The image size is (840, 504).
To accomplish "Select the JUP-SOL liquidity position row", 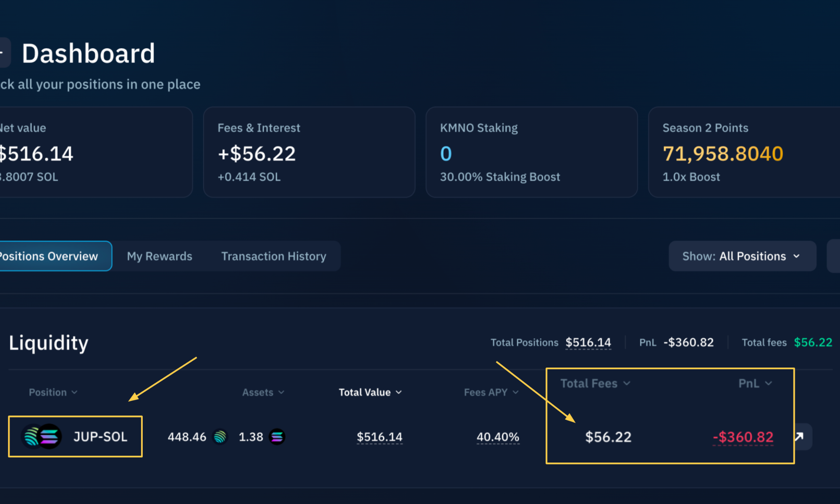I will pos(101,436).
